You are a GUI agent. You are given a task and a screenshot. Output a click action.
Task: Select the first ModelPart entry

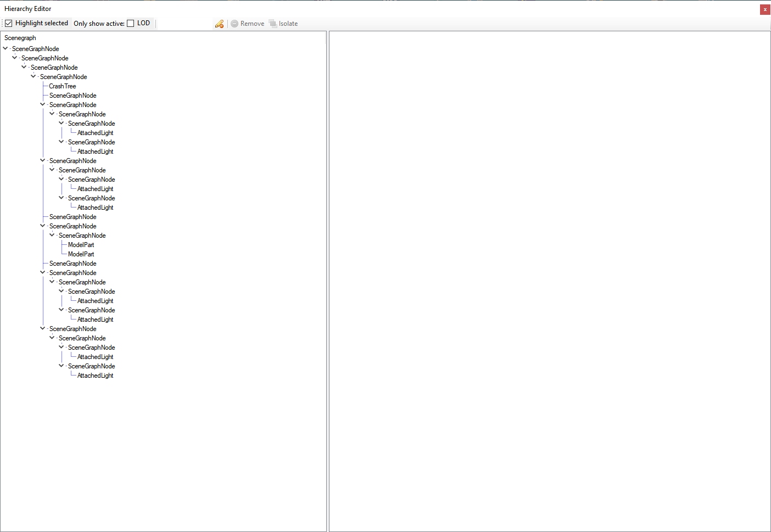click(81, 245)
